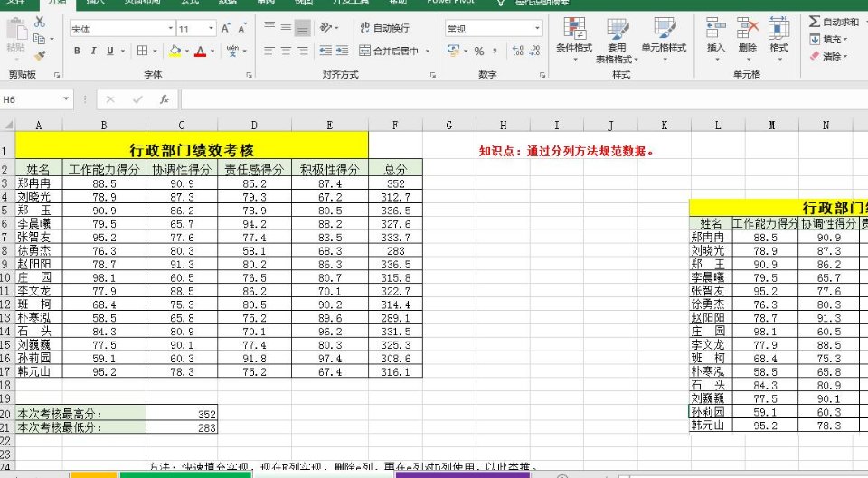Apply the yellow fill color bucket

(175, 51)
